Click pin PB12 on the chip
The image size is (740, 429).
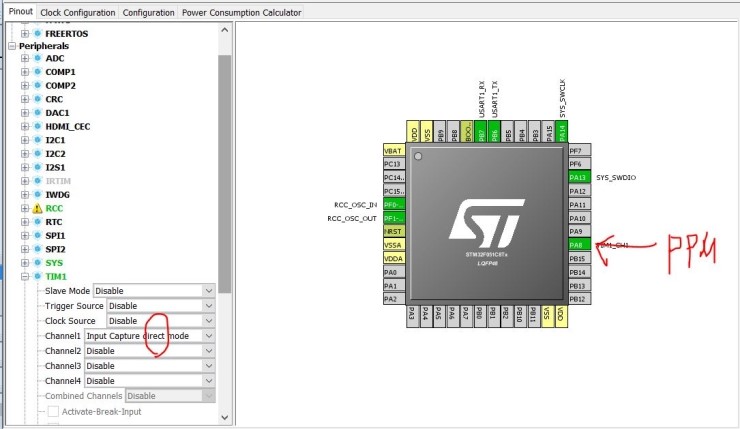[x=579, y=299]
